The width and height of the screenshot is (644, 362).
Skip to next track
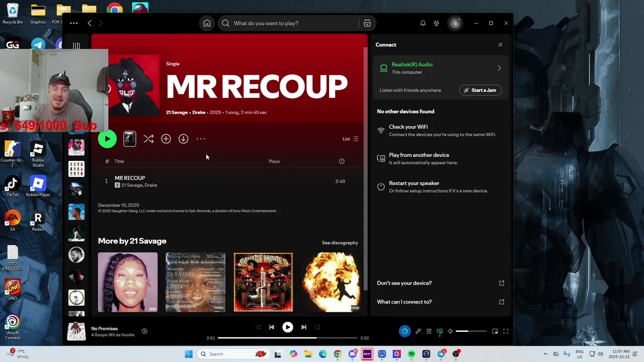304,327
